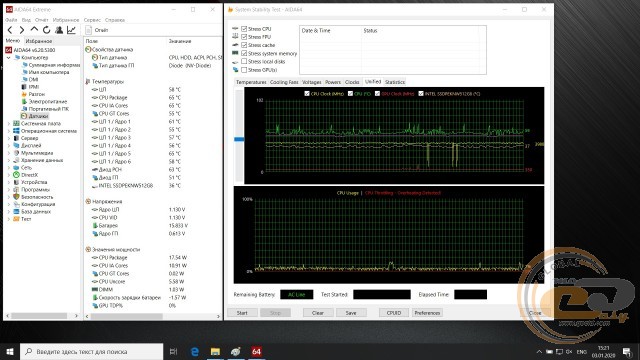Expand Сервер tree node

[x=9, y=138]
